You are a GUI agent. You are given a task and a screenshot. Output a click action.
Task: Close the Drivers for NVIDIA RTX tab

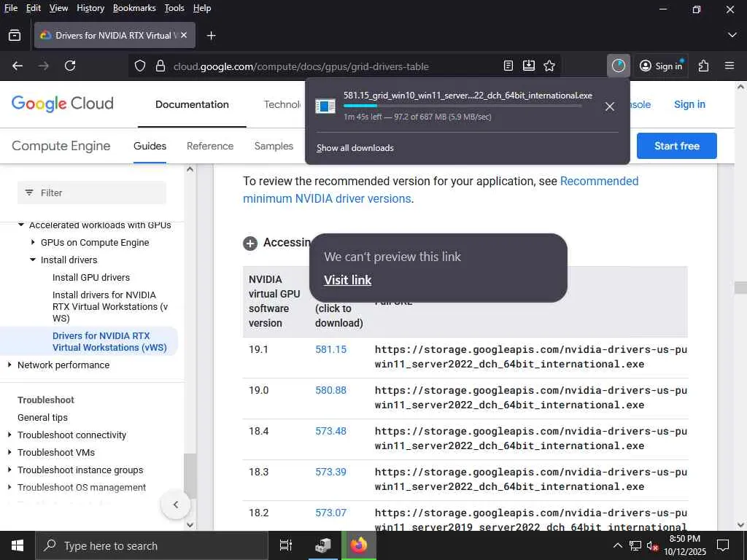pos(184,35)
